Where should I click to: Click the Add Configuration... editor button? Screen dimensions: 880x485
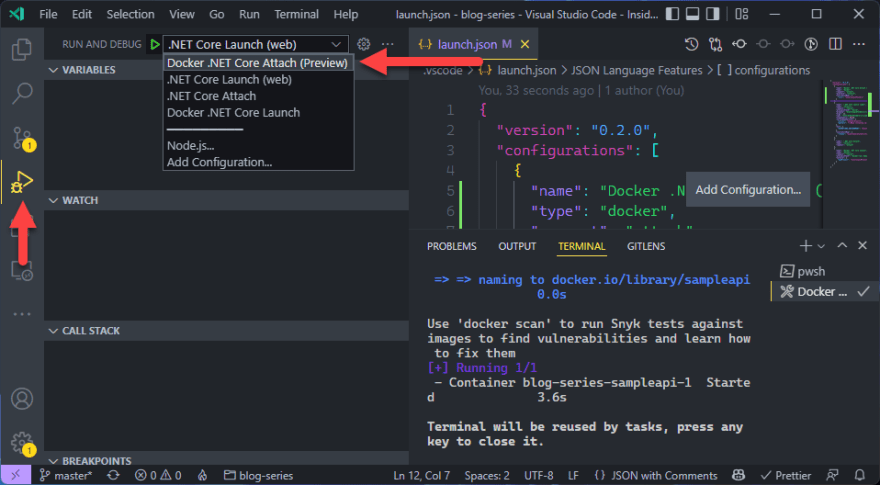[748, 190]
